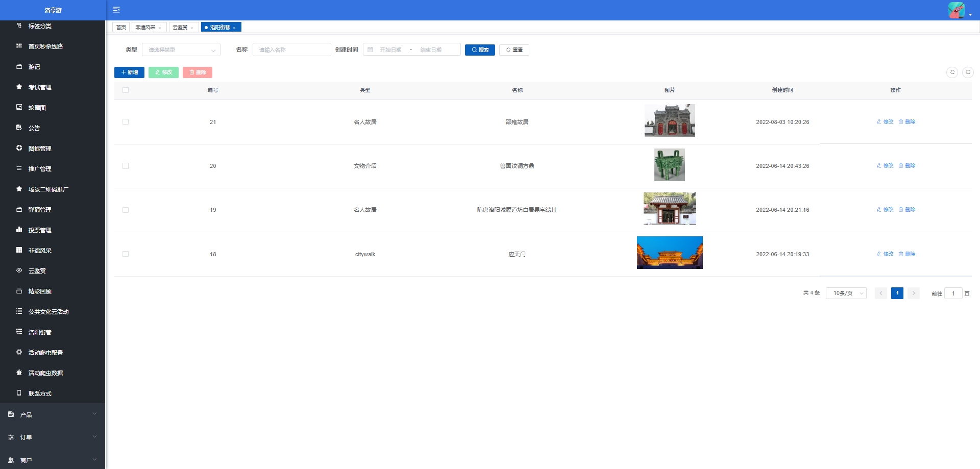Click the 云鉴赏 eye icon in sidebar
The image size is (980, 469).
coord(19,271)
